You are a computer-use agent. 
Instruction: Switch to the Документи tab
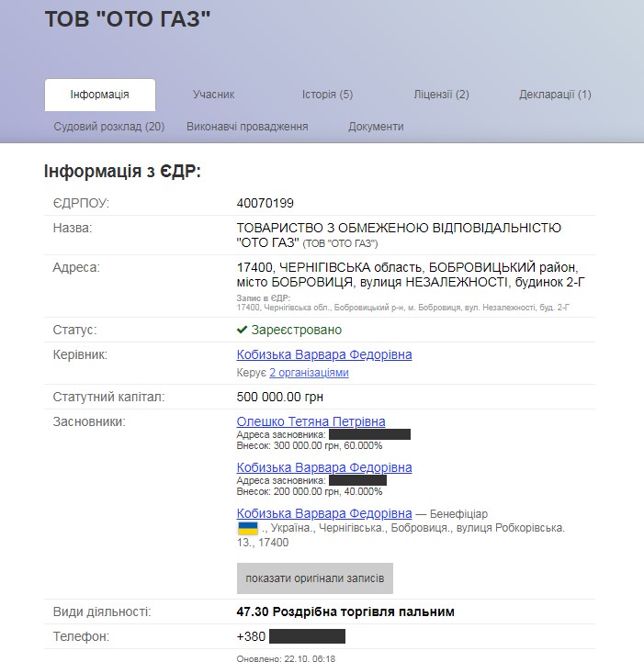coord(376,127)
